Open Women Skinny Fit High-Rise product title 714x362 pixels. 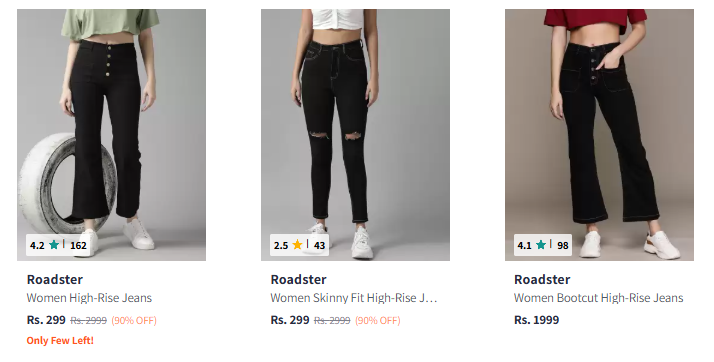point(354,298)
